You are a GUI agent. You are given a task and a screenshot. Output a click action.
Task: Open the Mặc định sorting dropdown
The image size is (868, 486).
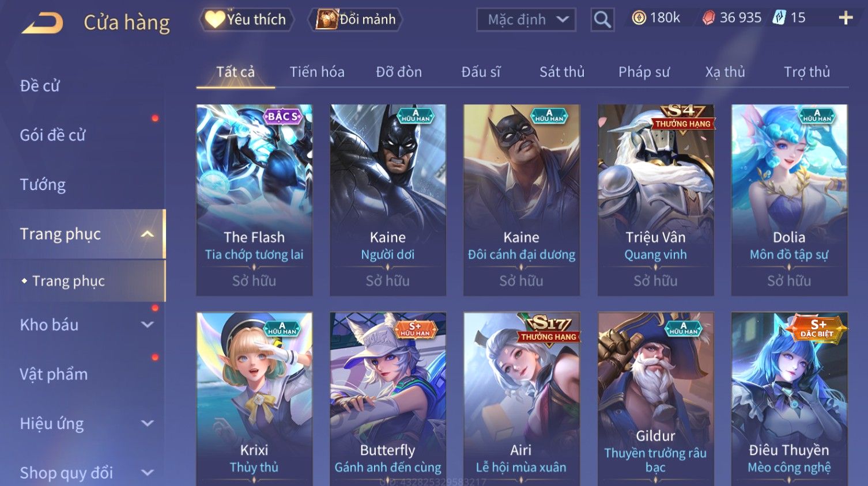click(526, 20)
